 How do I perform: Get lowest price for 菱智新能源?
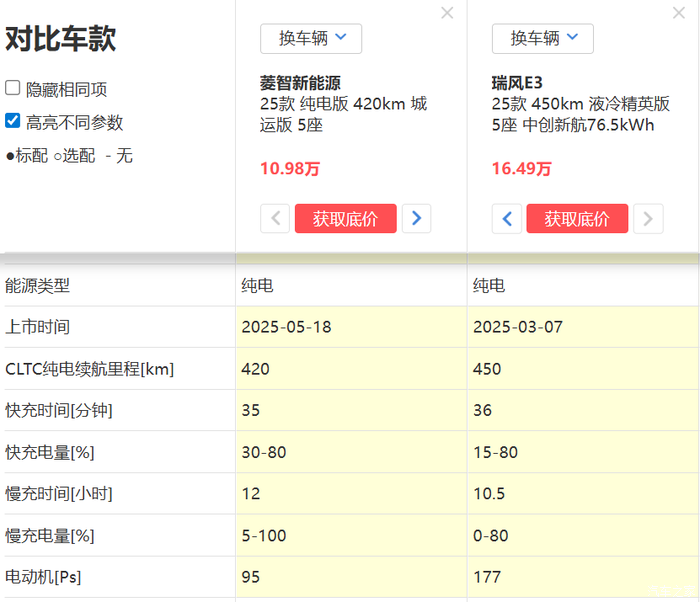(x=345, y=219)
